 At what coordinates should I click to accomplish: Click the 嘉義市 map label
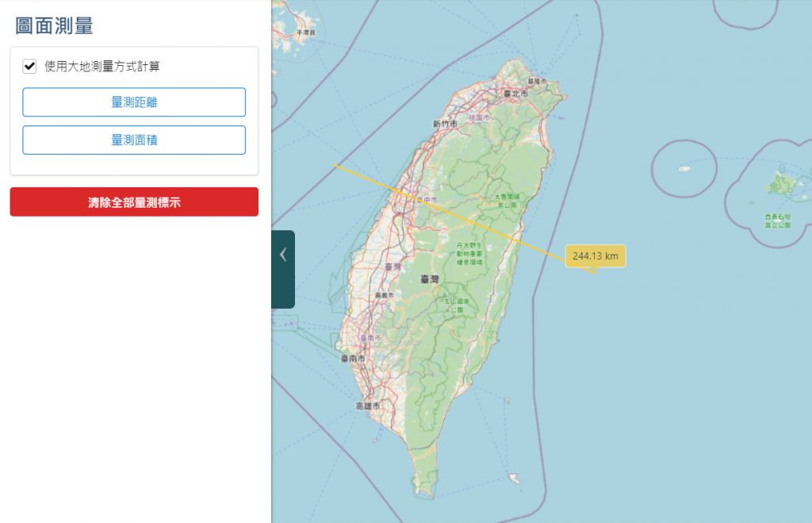[385, 295]
